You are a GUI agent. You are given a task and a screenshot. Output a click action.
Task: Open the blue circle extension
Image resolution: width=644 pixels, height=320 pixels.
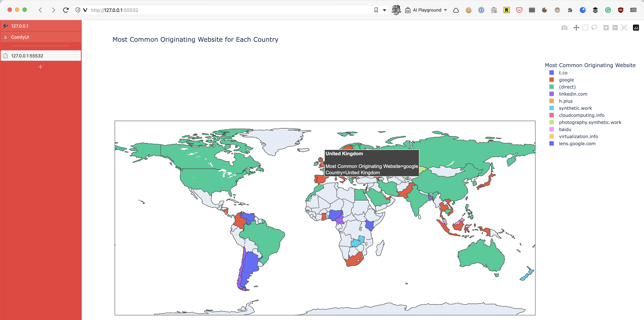pyautogui.click(x=582, y=10)
